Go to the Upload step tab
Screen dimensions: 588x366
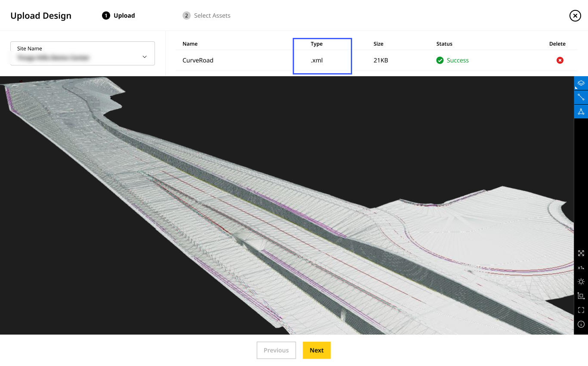coord(119,16)
